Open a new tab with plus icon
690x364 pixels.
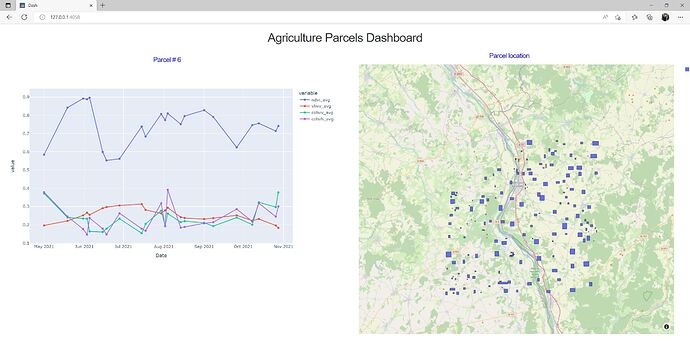pyautogui.click(x=103, y=5)
